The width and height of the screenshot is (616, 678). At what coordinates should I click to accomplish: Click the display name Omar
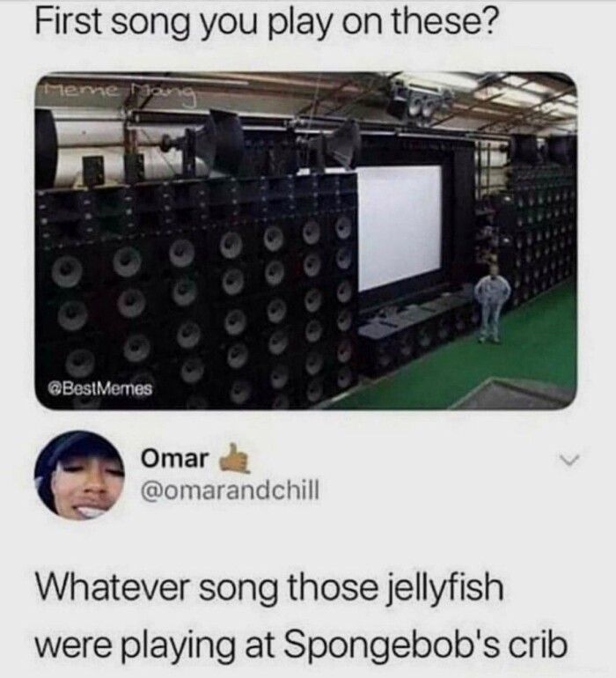pyautogui.click(x=174, y=459)
